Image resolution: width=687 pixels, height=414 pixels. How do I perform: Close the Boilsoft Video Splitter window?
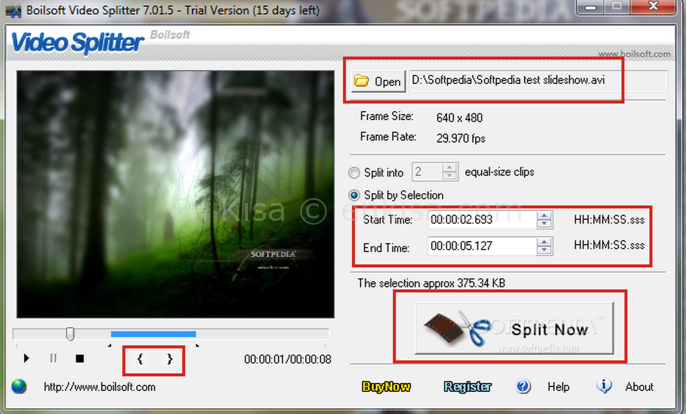point(652,7)
